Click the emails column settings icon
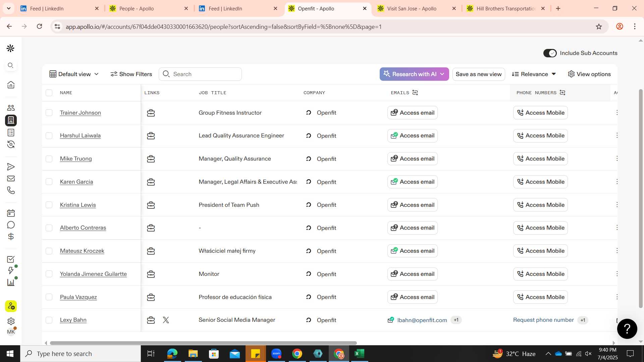The image size is (644, 362). pos(415,93)
